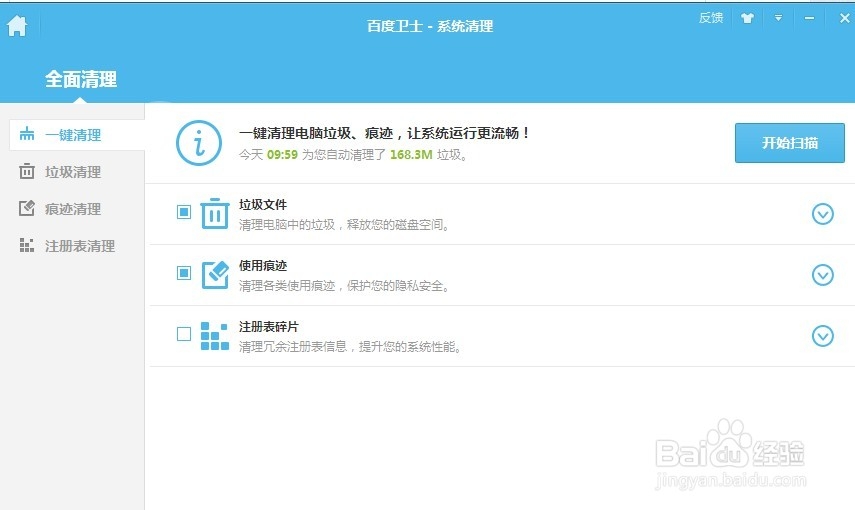Close the 百度卫士 window
Screen dimensions: 855x510
tap(844, 18)
